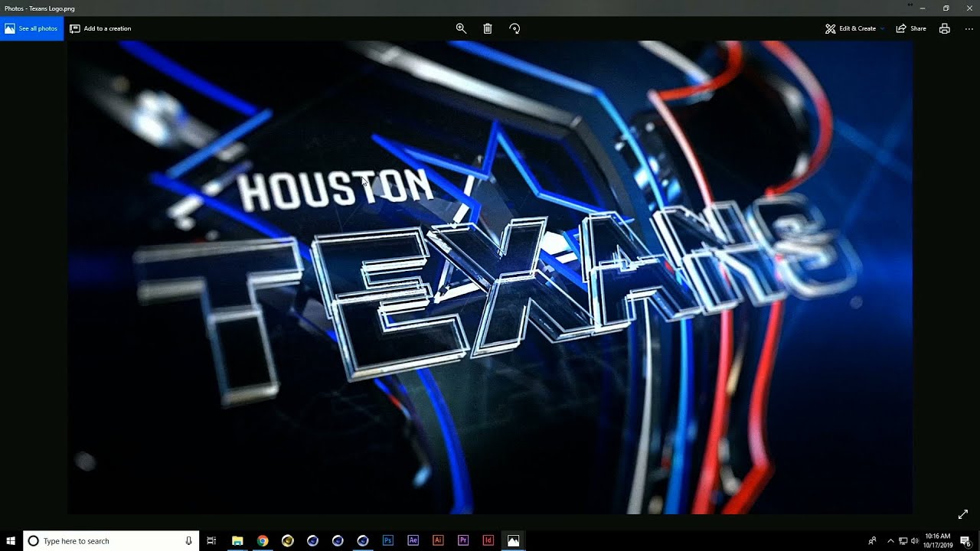
Task: Launch Google Chrome from the taskbar
Action: click(263, 540)
